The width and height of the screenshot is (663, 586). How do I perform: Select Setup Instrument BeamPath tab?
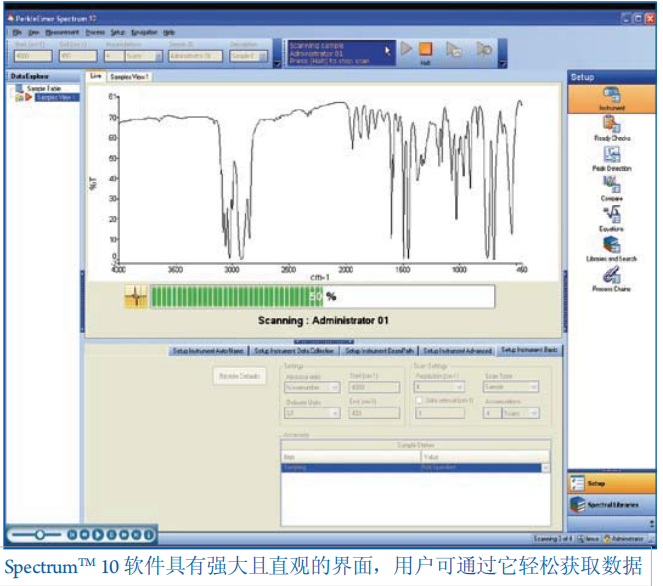tap(379, 351)
